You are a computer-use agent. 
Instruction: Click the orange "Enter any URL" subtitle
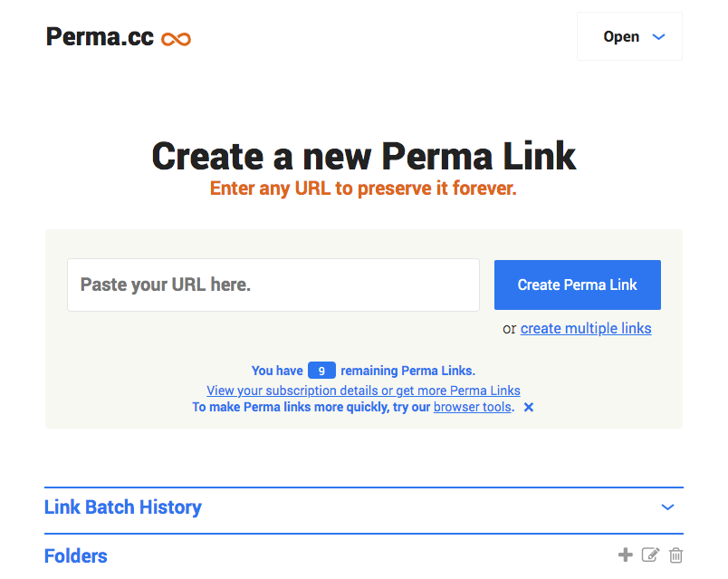[x=363, y=189]
